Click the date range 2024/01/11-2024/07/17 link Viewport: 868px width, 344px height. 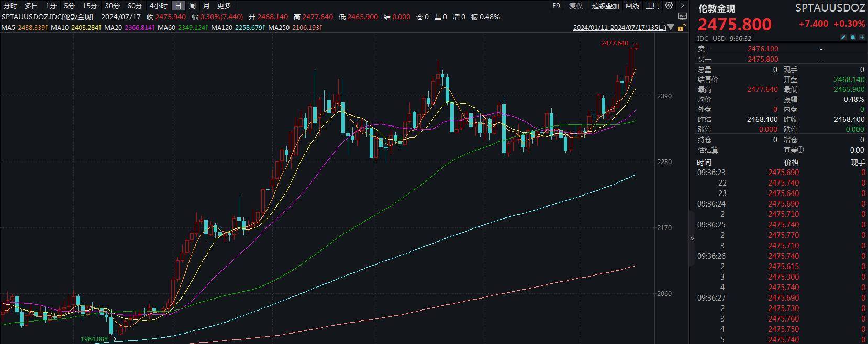[620, 28]
